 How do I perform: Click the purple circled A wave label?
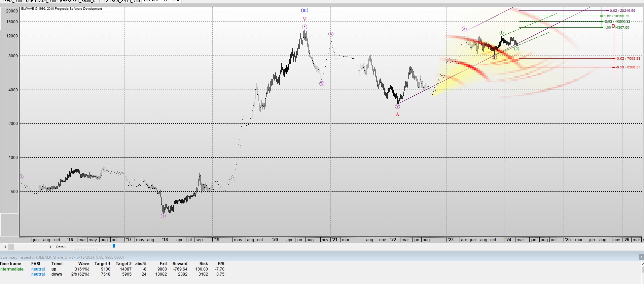coord(464,29)
